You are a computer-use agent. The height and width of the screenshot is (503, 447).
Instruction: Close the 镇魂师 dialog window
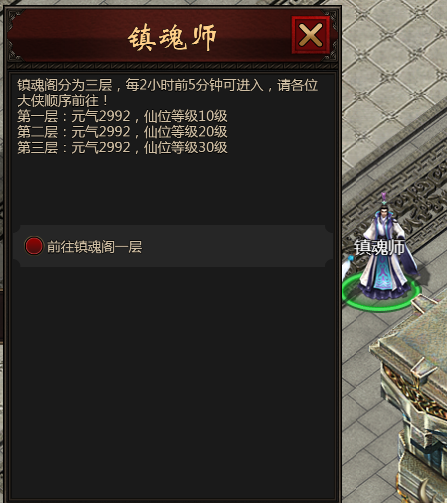[x=311, y=35]
